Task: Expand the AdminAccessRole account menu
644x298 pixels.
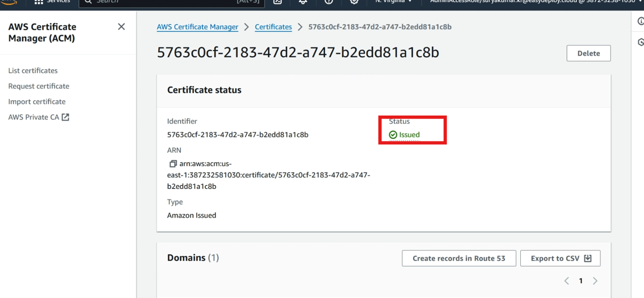Action: click(534, 2)
